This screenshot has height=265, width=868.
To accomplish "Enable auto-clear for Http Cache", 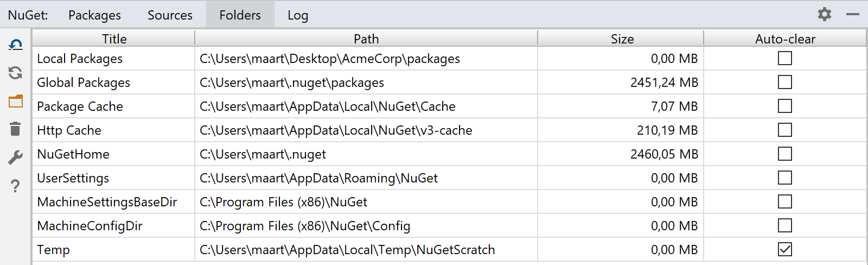I will tap(785, 130).
